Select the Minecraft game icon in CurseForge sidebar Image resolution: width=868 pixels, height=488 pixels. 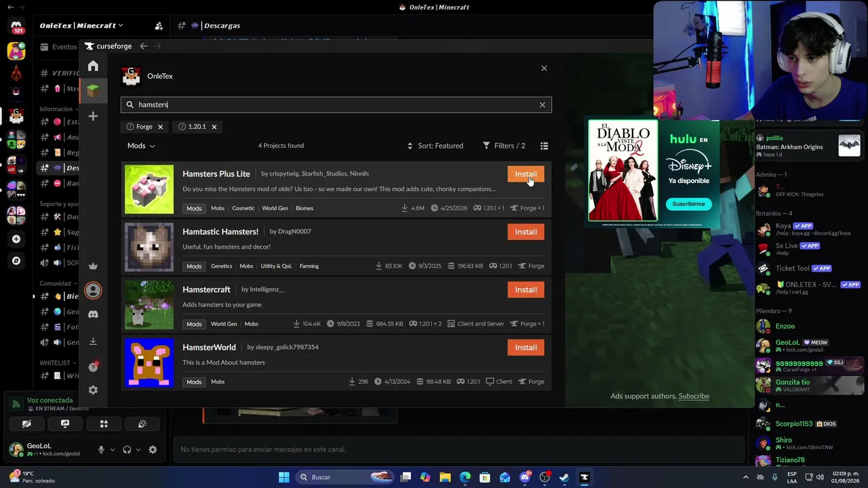(x=93, y=90)
